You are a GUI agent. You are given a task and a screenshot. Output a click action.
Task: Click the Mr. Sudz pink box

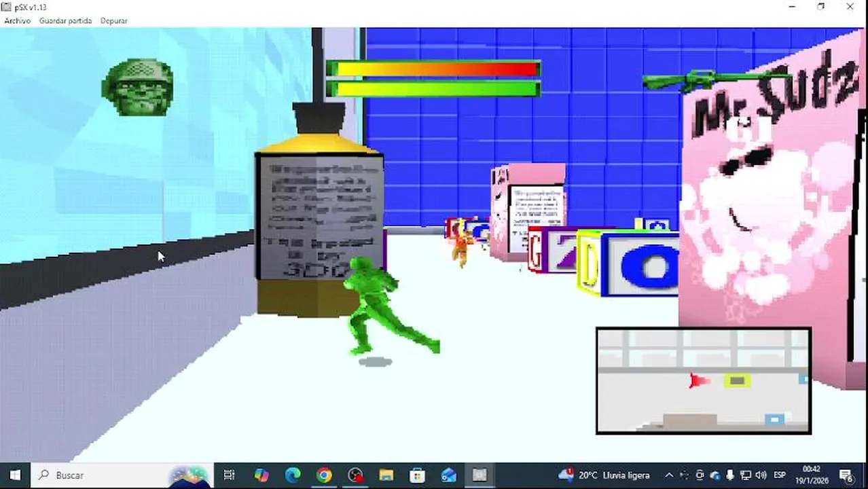(772, 211)
